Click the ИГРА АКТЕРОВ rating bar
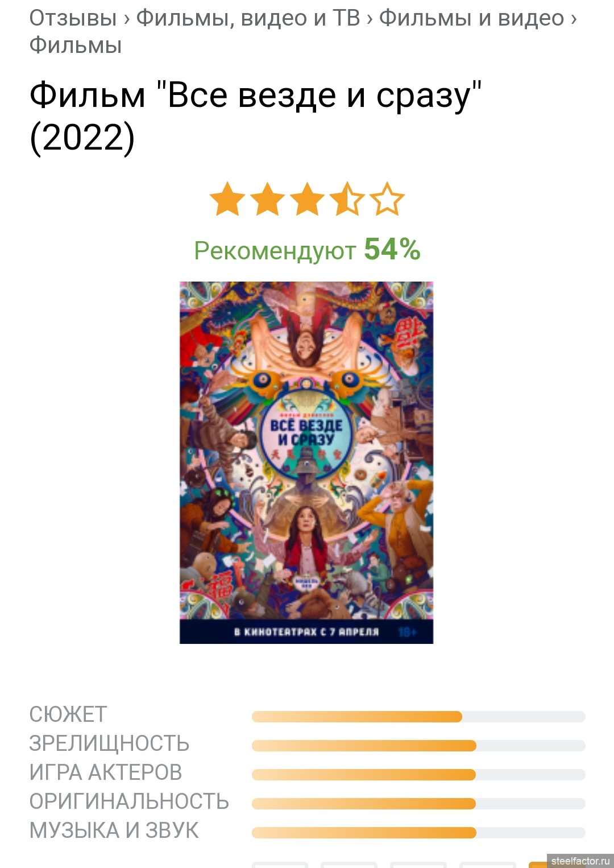 tap(418, 775)
